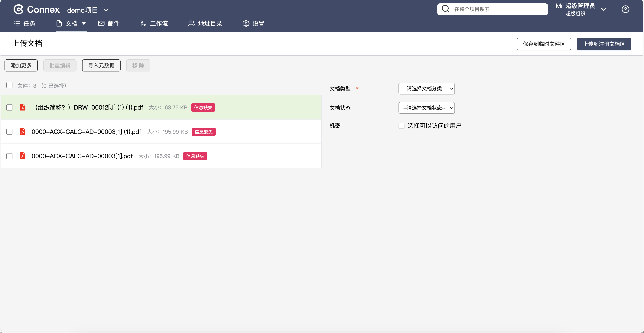The width and height of the screenshot is (644, 333).
Task: Enable the confidential user access checkbox
Action: pyautogui.click(x=401, y=126)
